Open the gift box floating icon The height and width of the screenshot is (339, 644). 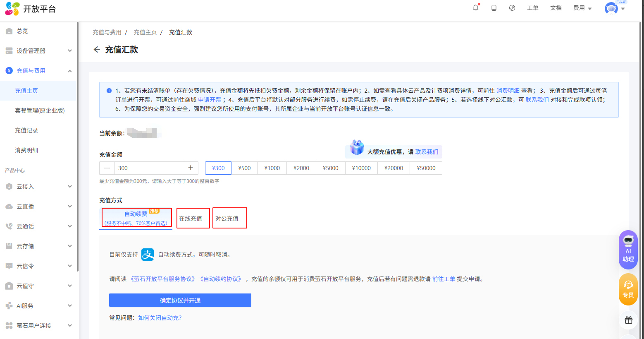pos(628,320)
